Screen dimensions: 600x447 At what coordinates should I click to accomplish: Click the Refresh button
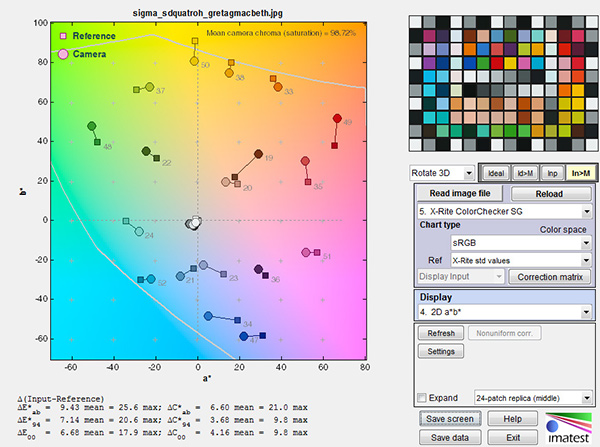tap(441, 333)
